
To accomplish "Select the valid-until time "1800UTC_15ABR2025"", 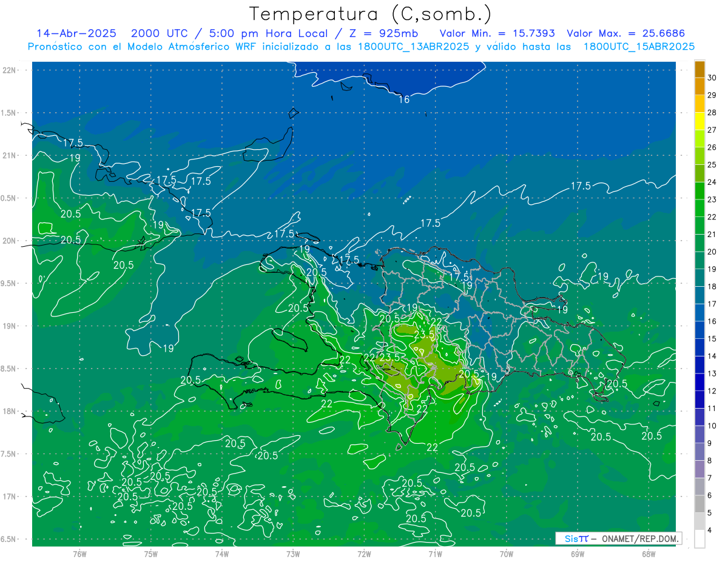I will pos(639,47).
